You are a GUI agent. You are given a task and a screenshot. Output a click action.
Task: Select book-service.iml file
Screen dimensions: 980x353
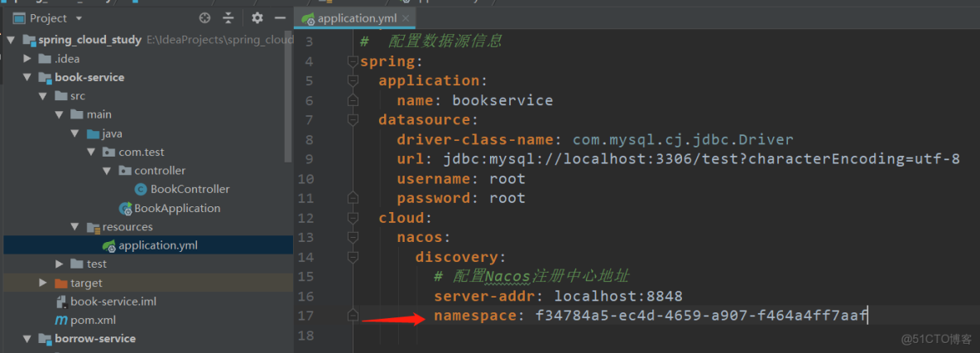click(113, 302)
